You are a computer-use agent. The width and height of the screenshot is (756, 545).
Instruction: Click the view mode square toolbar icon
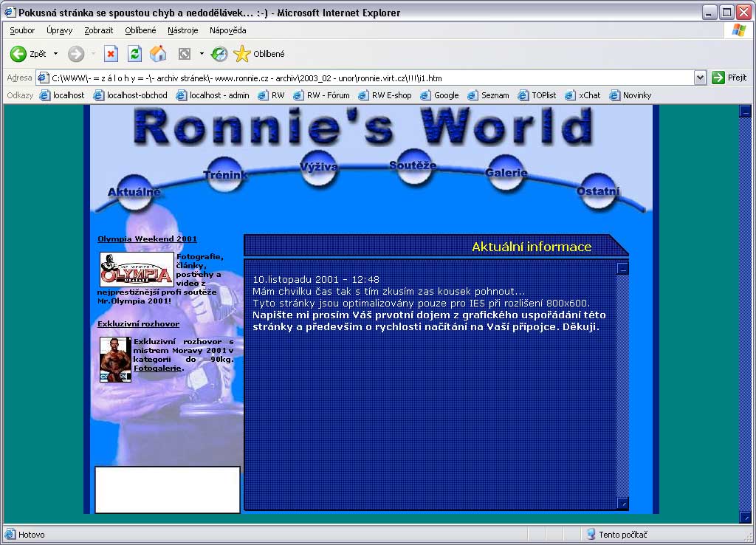(x=184, y=54)
